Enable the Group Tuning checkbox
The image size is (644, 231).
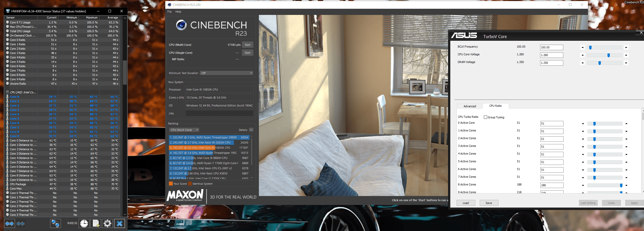tap(485, 117)
